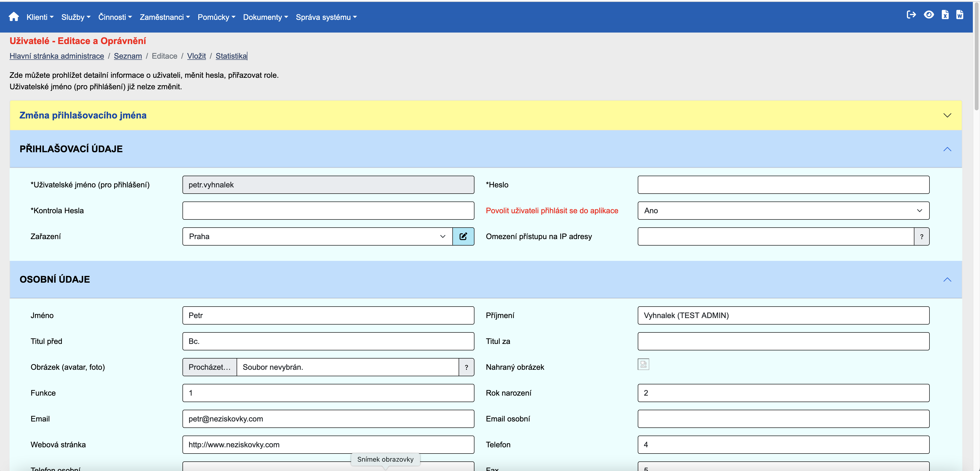980x471 pixels.
Task: Open the Zařazení dropdown showing Praha
Action: point(317,236)
